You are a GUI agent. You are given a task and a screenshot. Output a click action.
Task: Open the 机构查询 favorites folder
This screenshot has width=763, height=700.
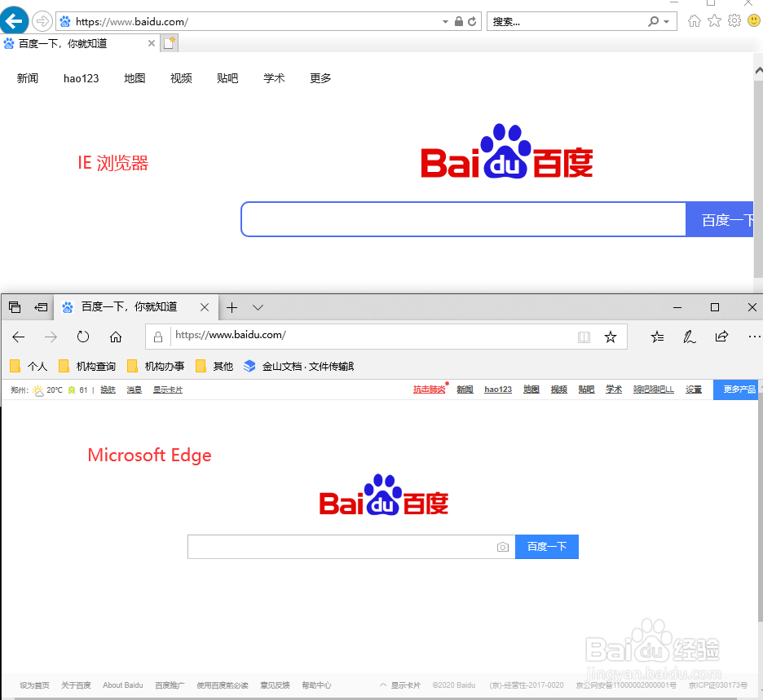pyautogui.click(x=87, y=366)
